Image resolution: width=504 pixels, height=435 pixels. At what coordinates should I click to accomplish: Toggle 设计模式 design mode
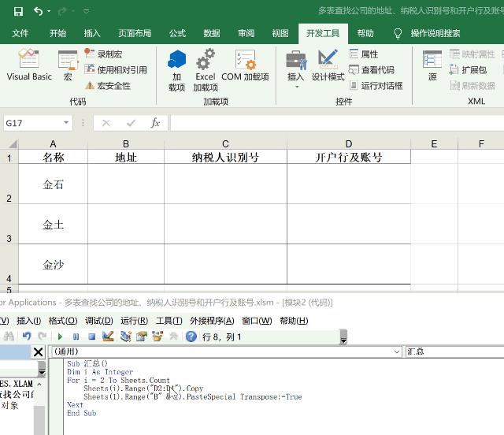[x=328, y=65]
